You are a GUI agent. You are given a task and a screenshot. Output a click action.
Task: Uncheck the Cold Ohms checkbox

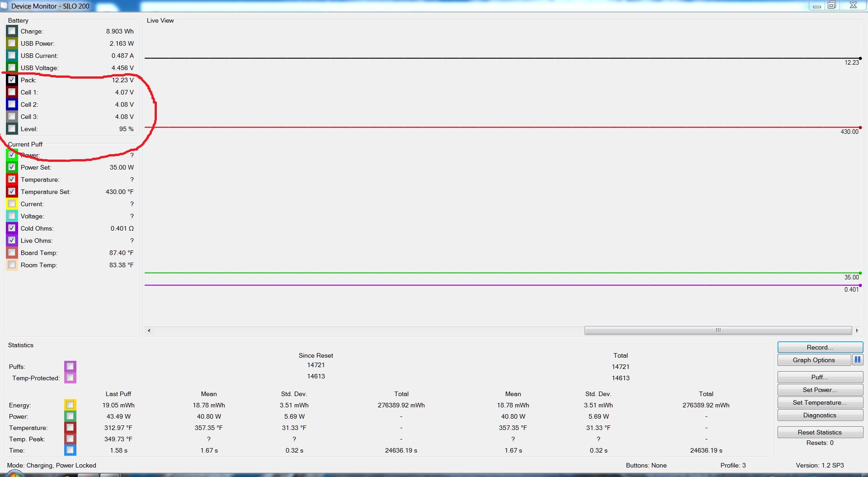tap(12, 228)
